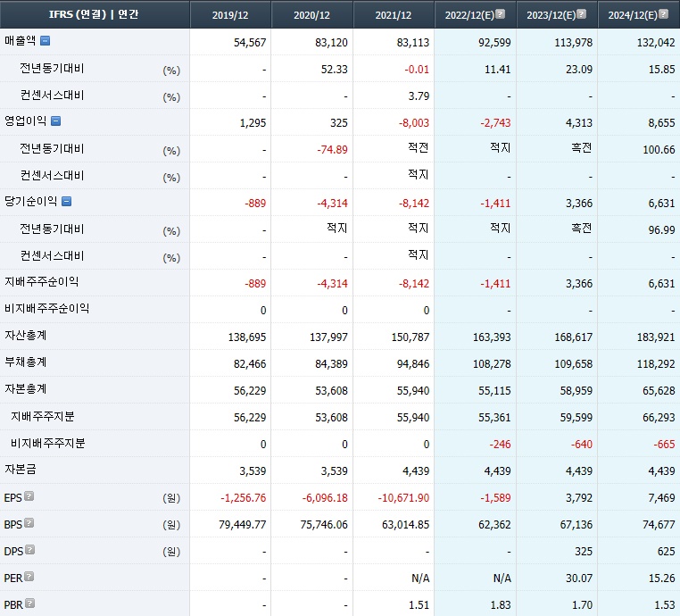The width and height of the screenshot is (680, 616).
Task: Click BPS value 79,449.77
Action: click(x=243, y=525)
